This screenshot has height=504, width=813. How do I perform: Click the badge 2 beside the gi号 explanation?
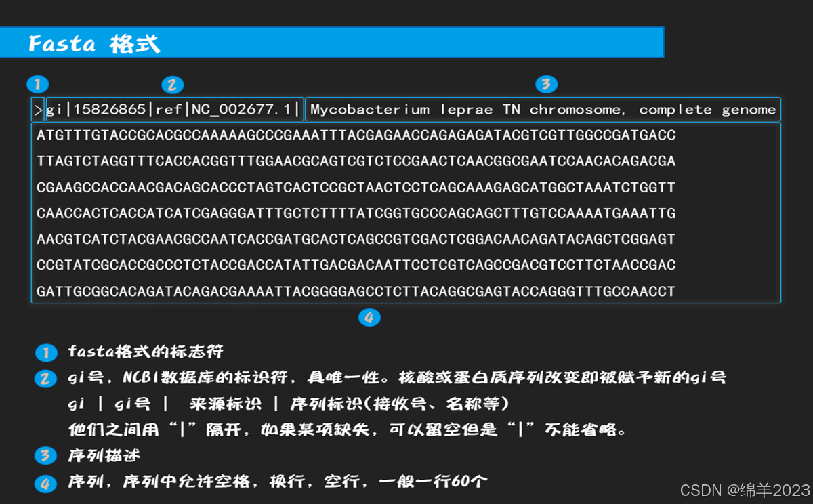[x=45, y=379]
